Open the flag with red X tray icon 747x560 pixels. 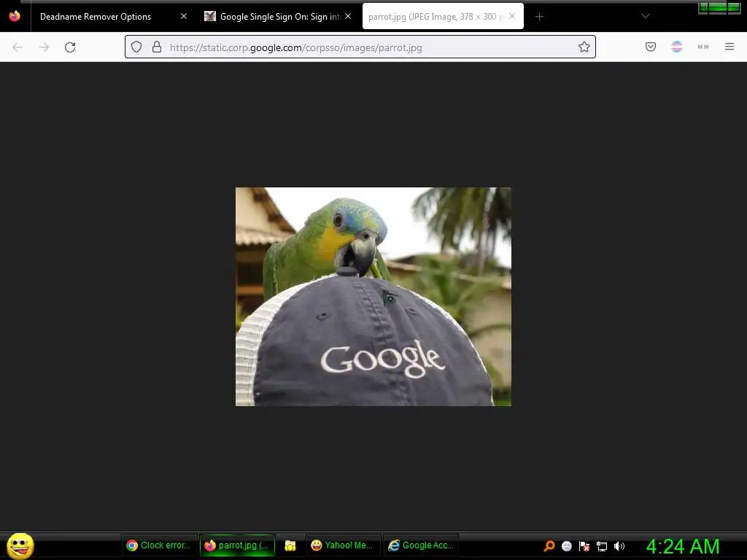tap(584, 546)
